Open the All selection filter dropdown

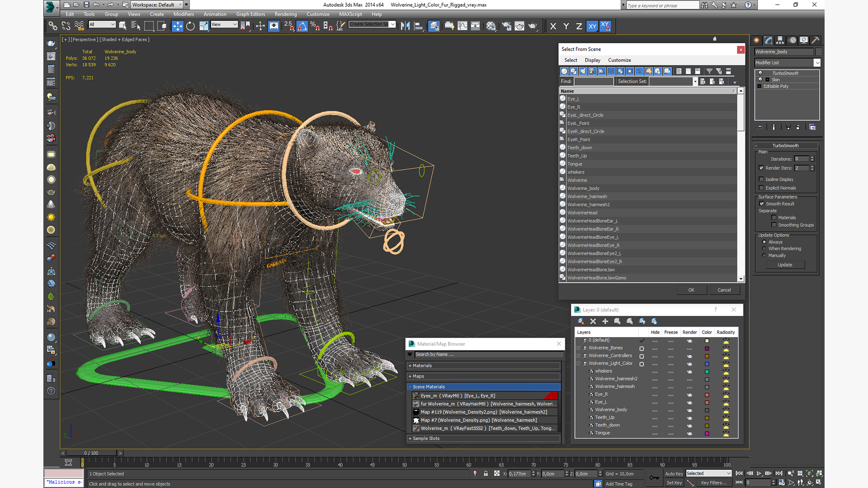[x=102, y=24]
